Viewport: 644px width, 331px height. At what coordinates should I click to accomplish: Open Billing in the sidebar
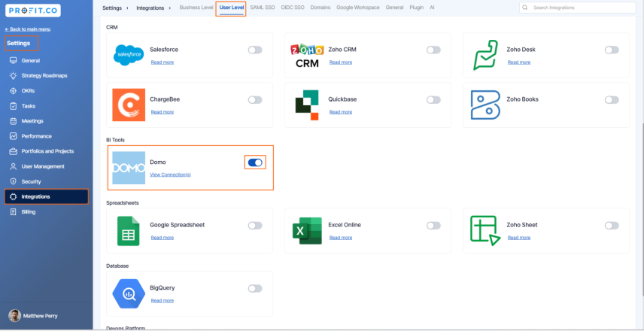tap(29, 212)
